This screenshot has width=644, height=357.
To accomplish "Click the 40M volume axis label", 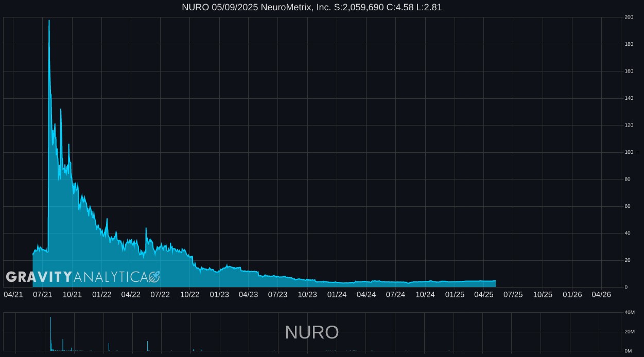I will coord(629,313).
